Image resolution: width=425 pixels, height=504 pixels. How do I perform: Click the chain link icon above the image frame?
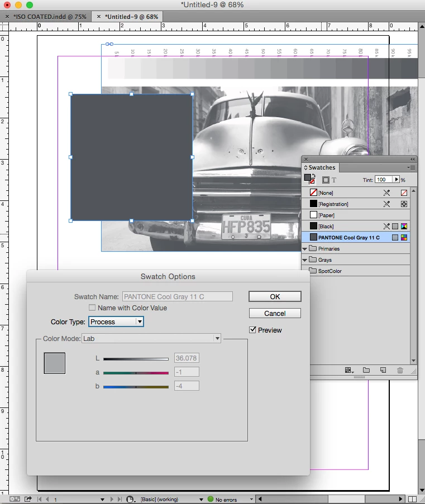click(x=109, y=44)
